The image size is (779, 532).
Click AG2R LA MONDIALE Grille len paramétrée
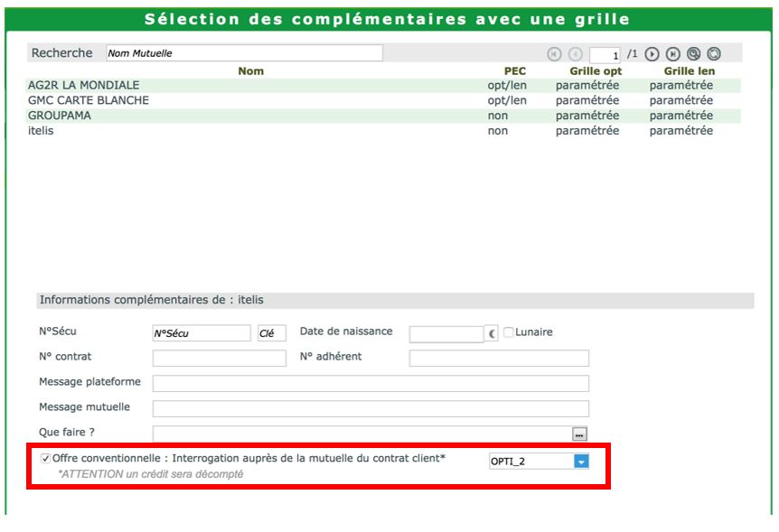pos(681,86)
